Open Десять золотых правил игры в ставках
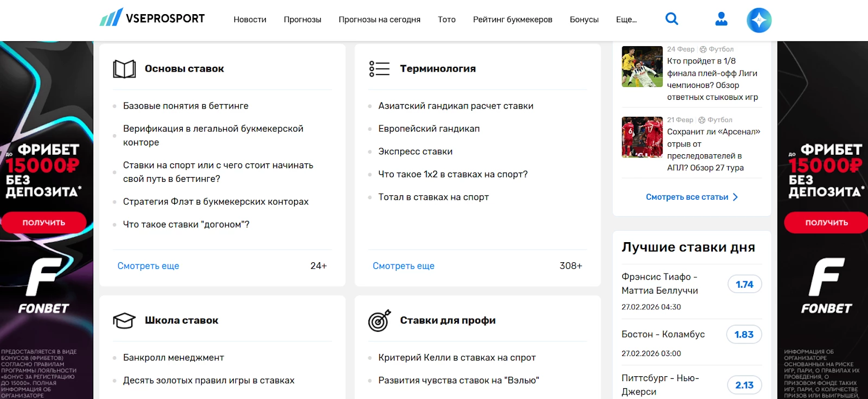Viewport: 868px width, 399px height. [209, 381]
